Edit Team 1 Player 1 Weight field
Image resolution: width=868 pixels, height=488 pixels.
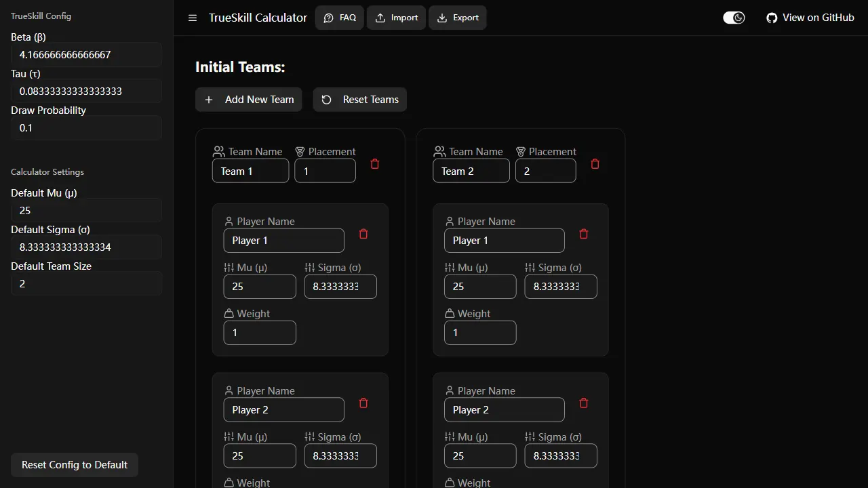click(260, 333)
